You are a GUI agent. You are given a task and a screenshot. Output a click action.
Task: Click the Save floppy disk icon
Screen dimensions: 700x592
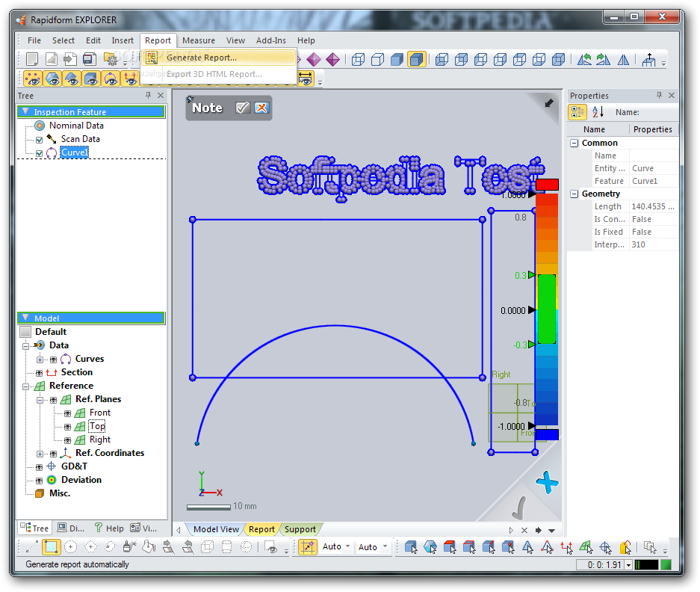(90, 58)
